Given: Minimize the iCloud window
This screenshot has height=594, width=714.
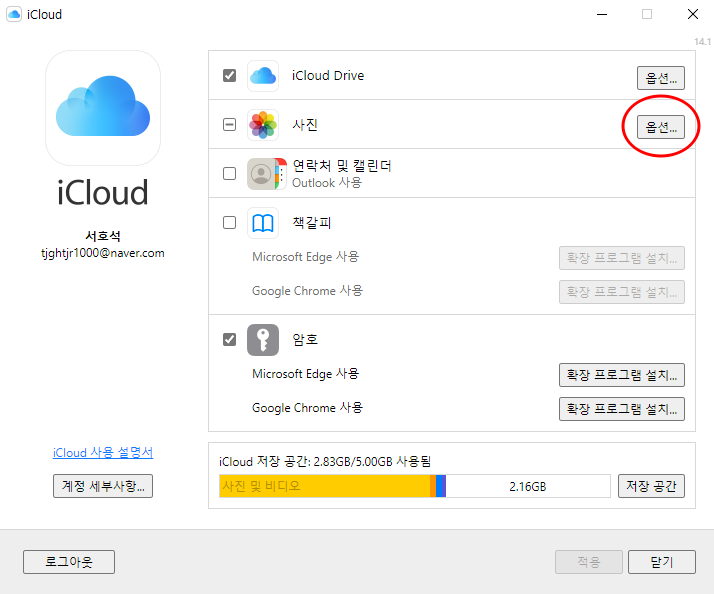Looking at the screenshot, I should 602,14.
